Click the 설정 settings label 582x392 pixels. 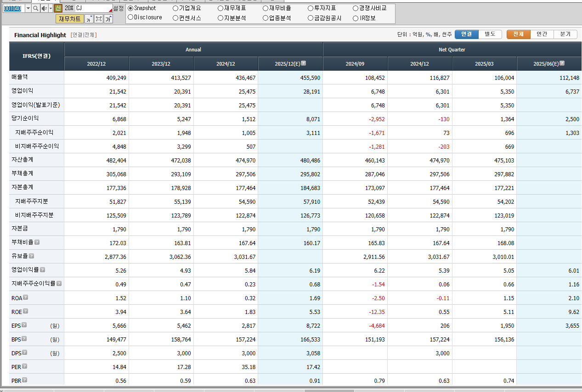[x=118, y=8]
